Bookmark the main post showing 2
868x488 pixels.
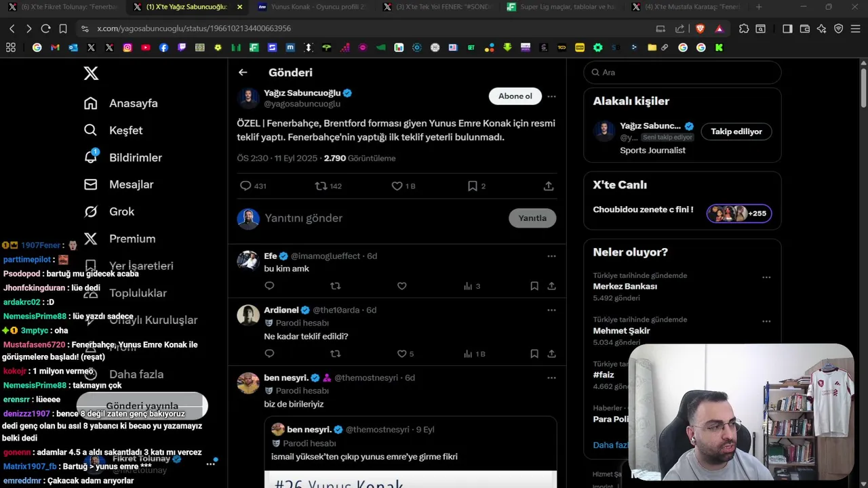477,186
